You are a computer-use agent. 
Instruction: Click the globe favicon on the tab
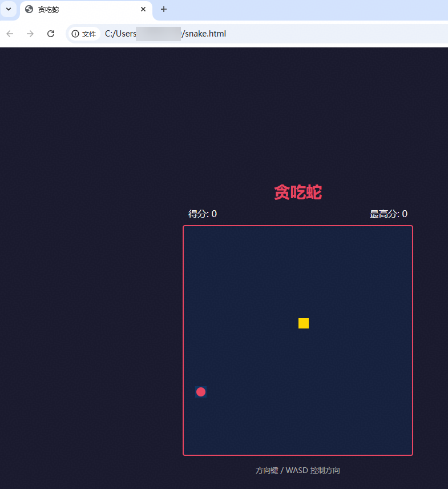pyautogui.click(x=29, y=9)
